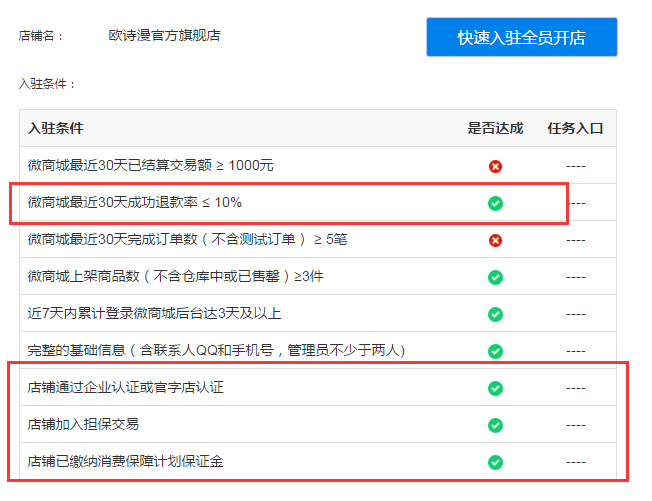The height and width of the screenshot is (501, 652).
Task: Click 任务入口 dashes in 近7天内累计登录 row
Action: pyautogui.click(x=575, y=314)
